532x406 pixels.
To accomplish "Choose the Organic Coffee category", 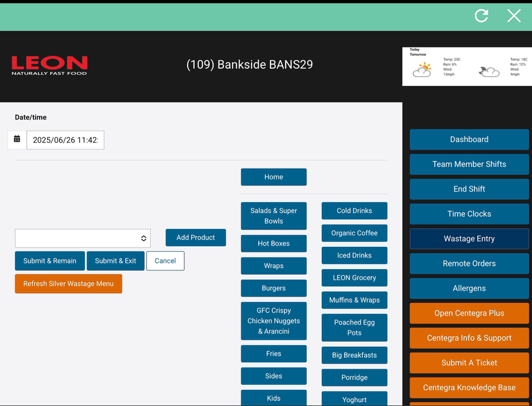I will pyautogui.click(x=354, y=233).
